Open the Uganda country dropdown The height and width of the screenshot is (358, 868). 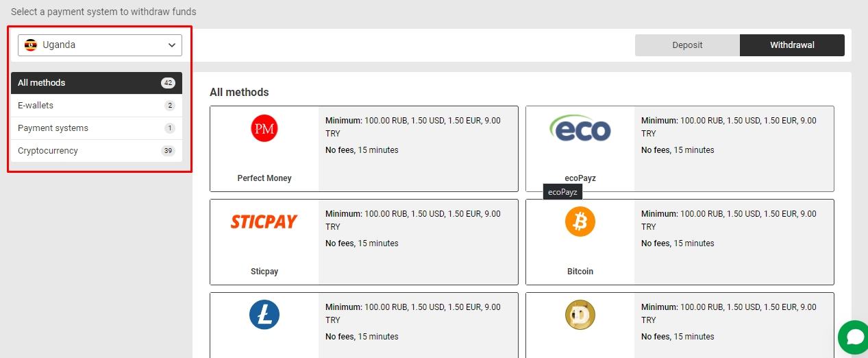point(100,45)
